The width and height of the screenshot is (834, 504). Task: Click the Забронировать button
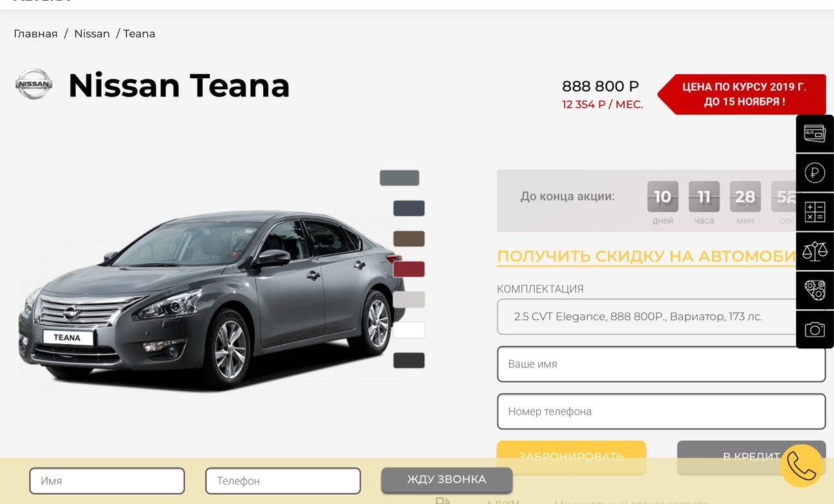point(571,457)
